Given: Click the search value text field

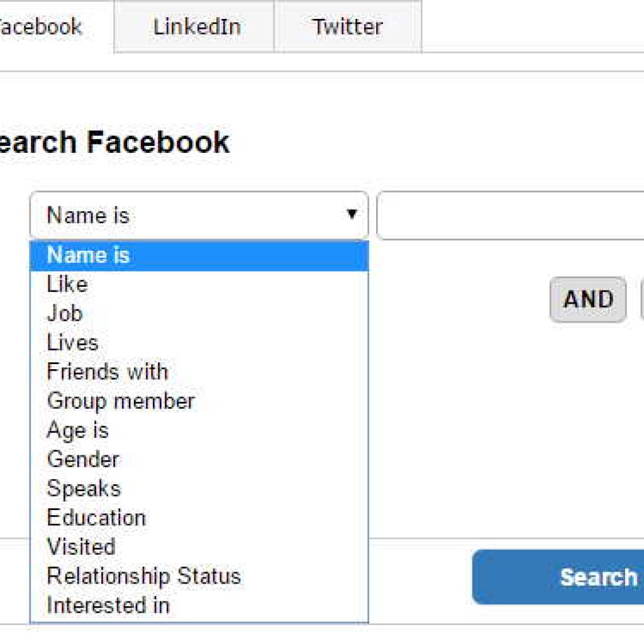Looking at the screenshot, I should pos(509,216).
